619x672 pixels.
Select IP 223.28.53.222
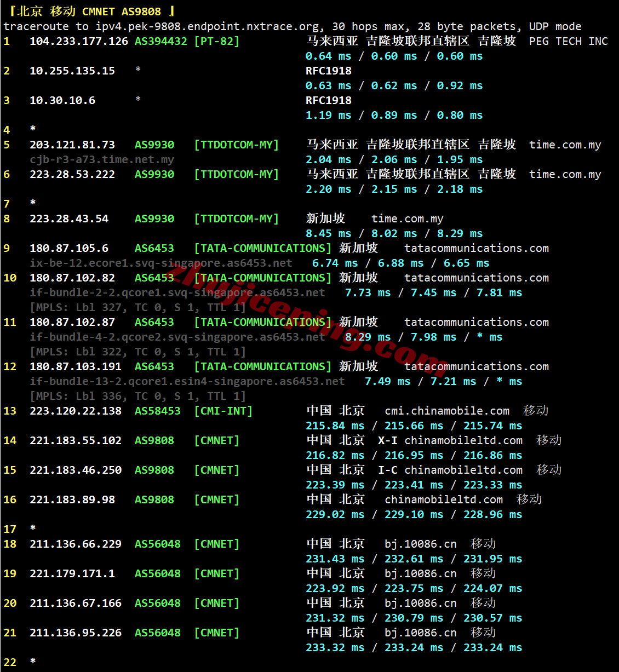[72, 174]
